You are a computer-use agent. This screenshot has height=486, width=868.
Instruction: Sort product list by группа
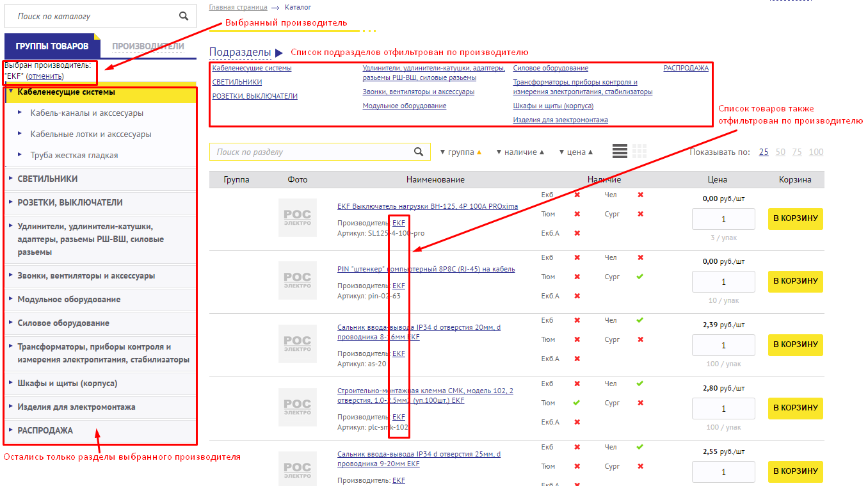[460, 152]
